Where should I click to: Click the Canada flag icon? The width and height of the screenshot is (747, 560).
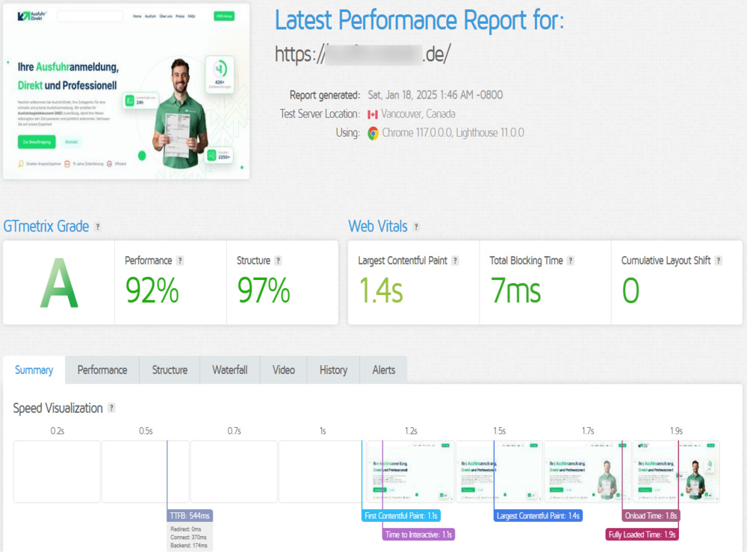coord(373,114)
